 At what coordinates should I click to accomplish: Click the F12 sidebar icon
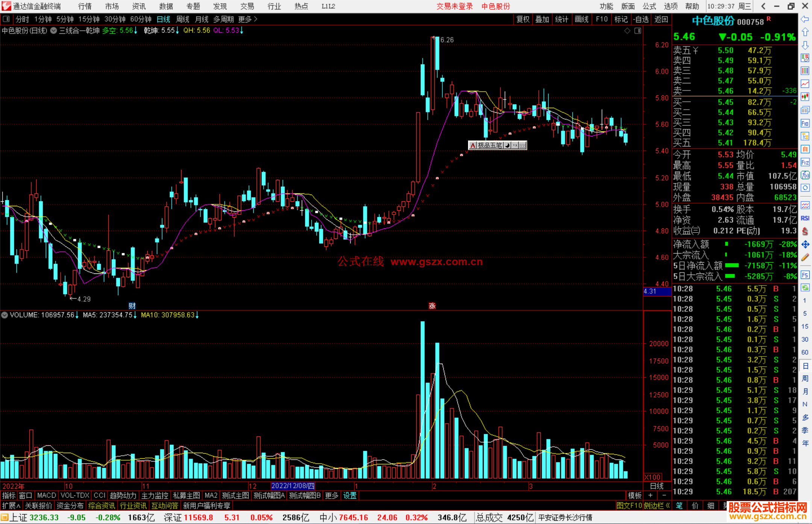click(805, 162)
